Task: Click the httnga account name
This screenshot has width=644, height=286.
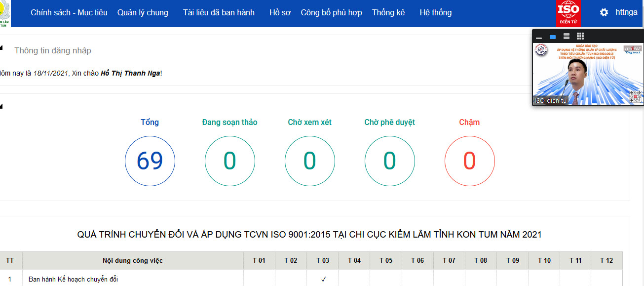Action: (x=628, y=12)
